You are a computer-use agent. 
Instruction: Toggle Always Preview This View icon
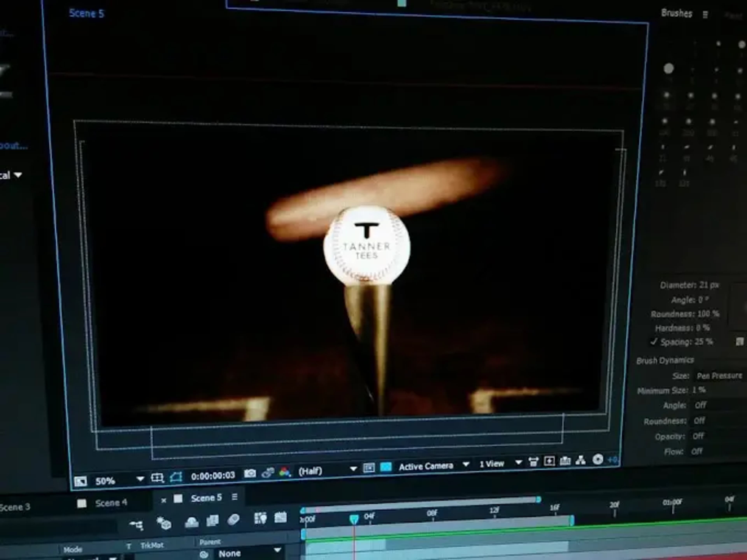click(80, 481)
